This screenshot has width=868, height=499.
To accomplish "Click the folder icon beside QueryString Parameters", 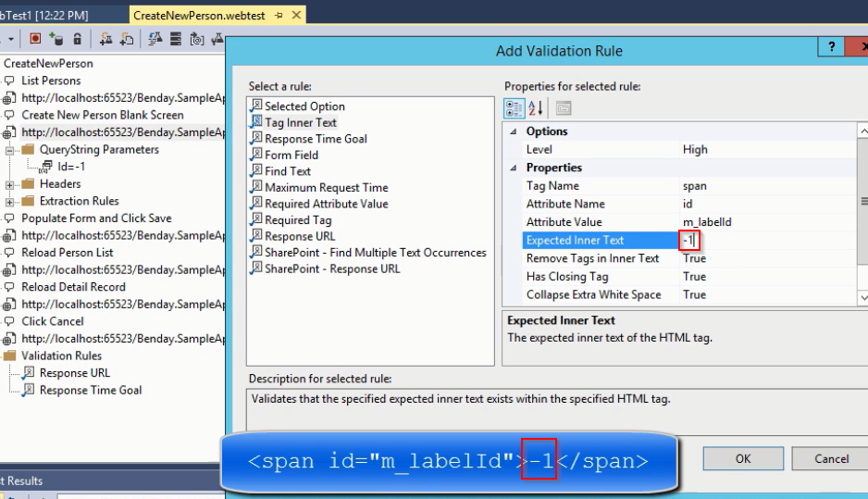I will click(x=28, y=150).
